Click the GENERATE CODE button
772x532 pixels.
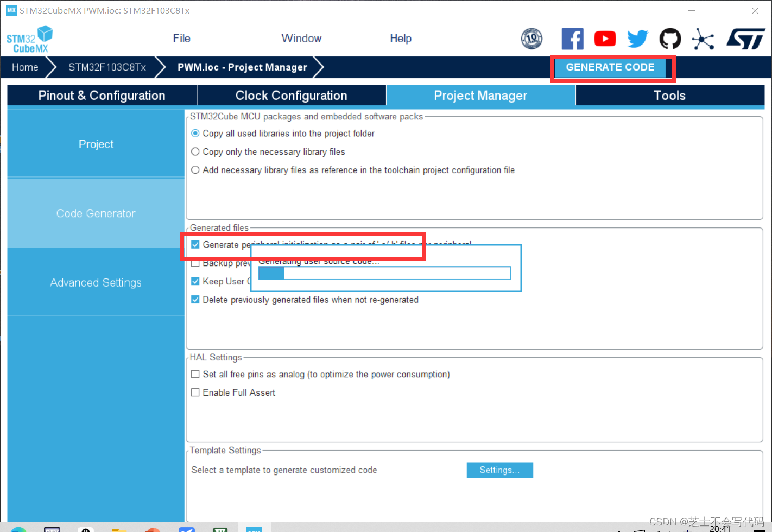pyautogui.click(x=610, y=67)
